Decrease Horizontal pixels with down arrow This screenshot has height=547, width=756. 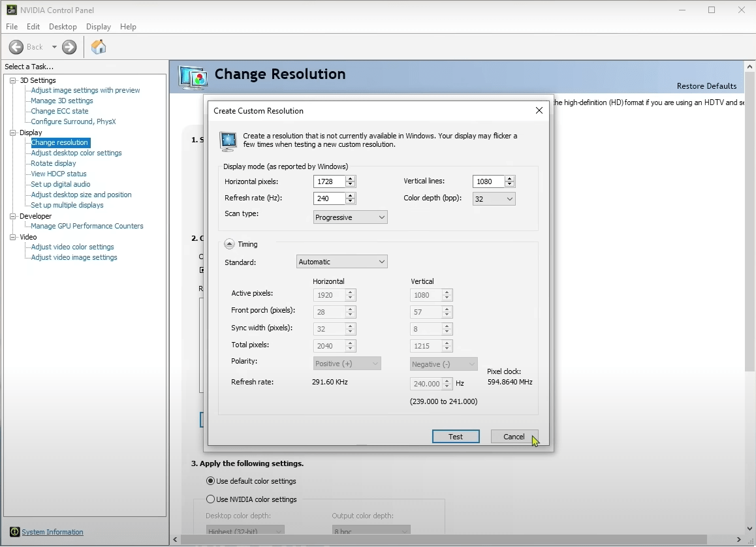coord(351,185)
